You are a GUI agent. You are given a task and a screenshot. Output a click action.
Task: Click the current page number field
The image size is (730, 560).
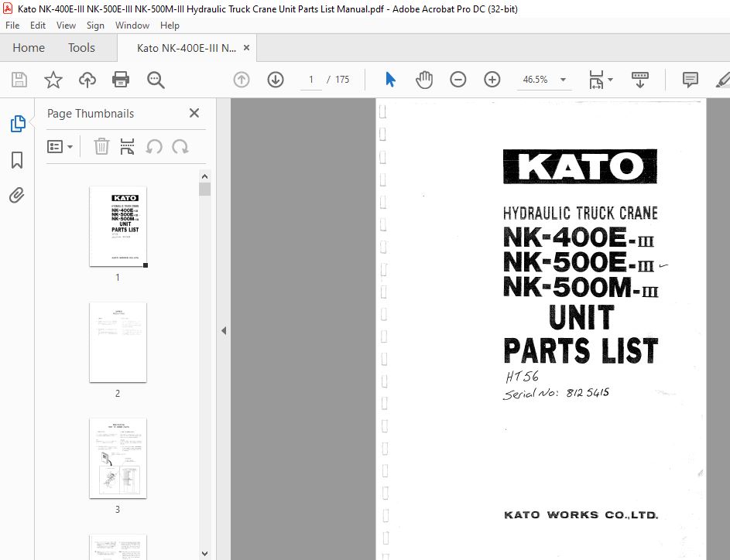pyautogui.click(x=311, y=80)
